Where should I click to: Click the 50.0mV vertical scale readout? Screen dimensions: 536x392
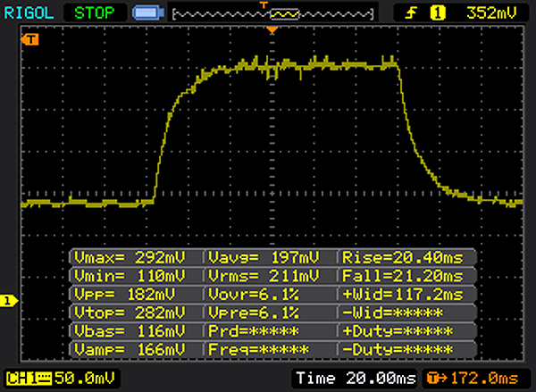(x=84, y=378)
